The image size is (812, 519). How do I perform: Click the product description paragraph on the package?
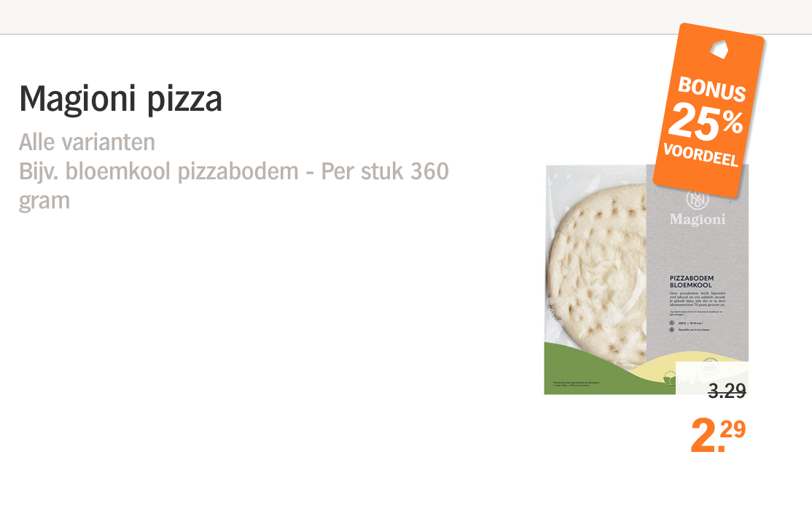coord(698,297)
